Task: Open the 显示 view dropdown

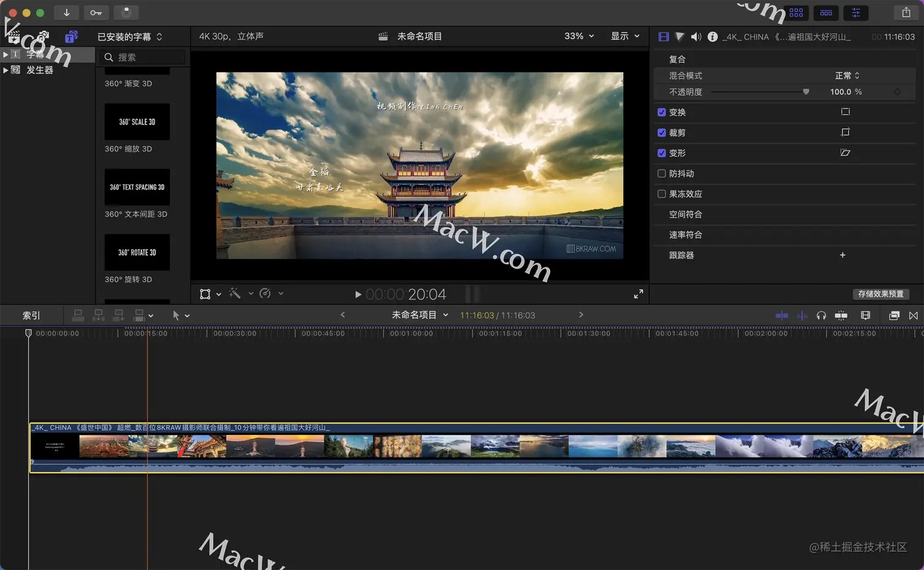Action: point(625,36)
